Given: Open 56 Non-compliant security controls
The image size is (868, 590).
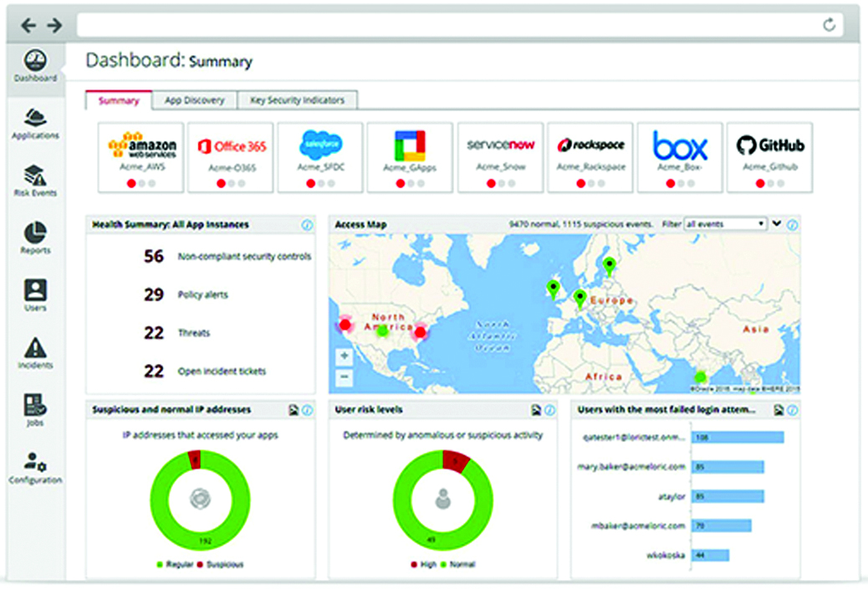Looking at the screenshot, I should 227,256.
